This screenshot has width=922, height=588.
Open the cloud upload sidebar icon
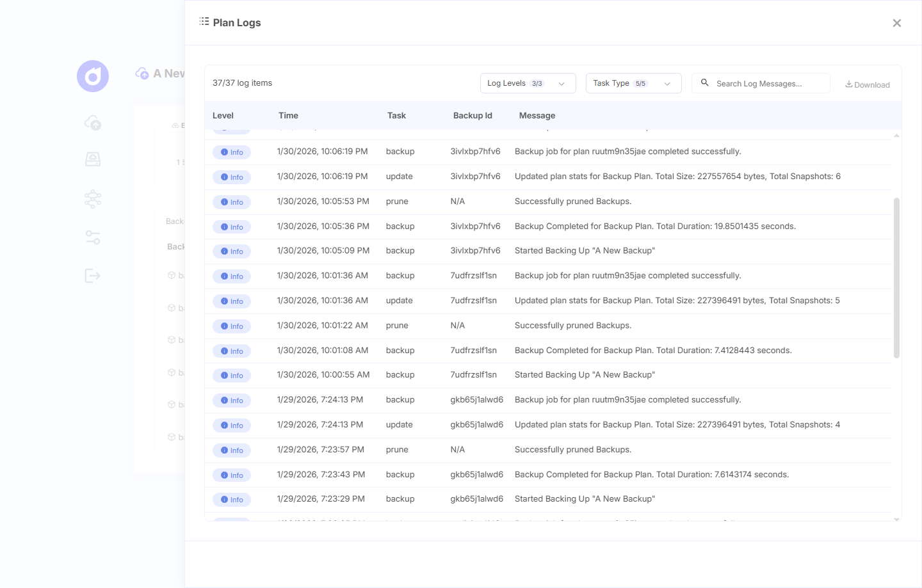[x=93, y=122]
